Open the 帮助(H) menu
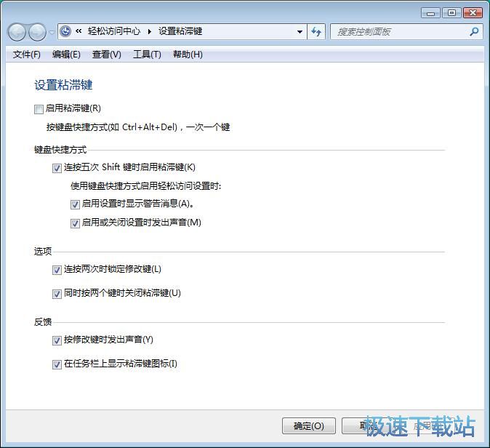 pyautogui.click(x=188, y=55)
